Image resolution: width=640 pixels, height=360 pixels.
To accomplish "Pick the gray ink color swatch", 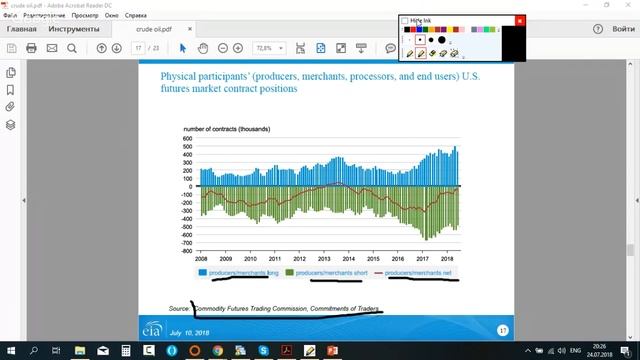I will point(474,29).
